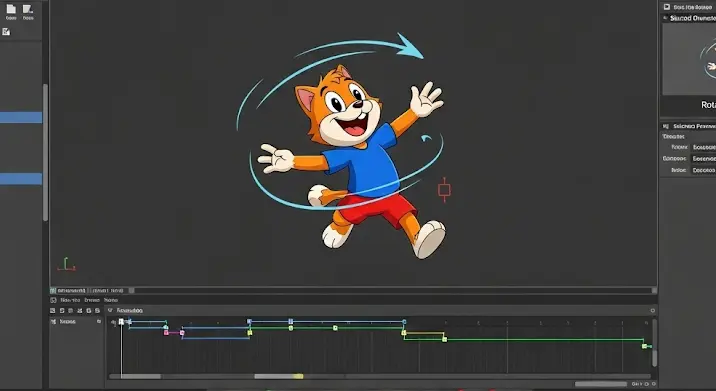Click the left panel's vertical scrollbar

point(45,152)
